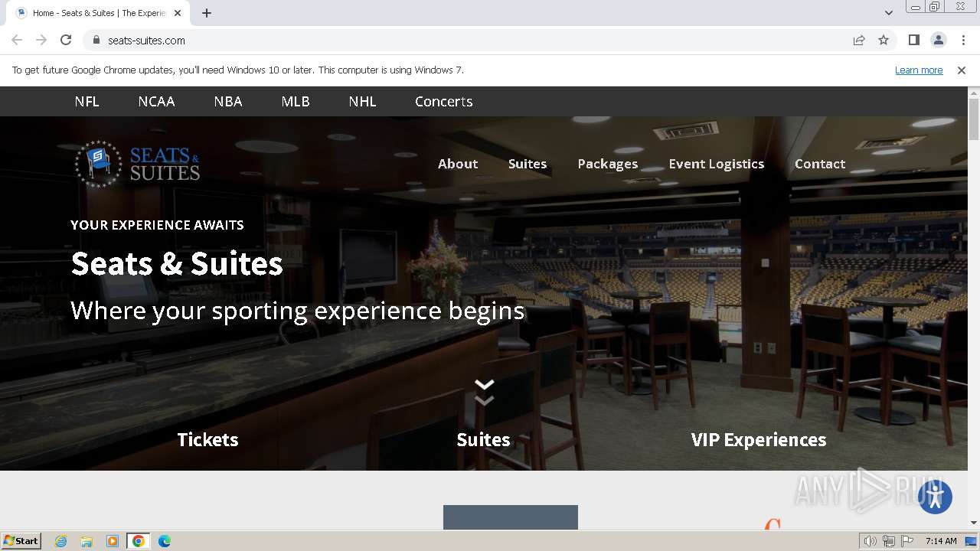Open the Event Logistics page
This screenshot has width=980, height=551.
click(717, 164)
